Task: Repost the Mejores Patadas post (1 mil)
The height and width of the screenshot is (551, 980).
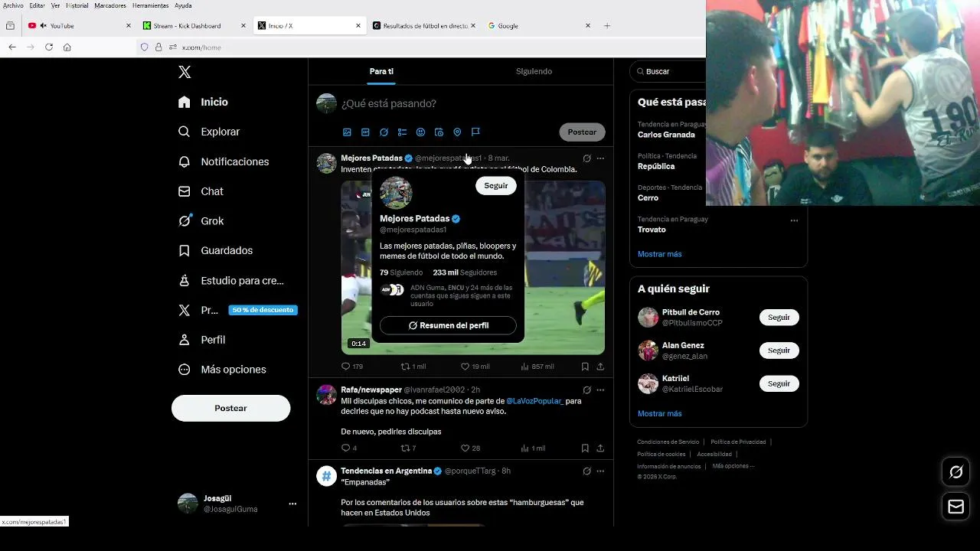Action: click(x=413, y=367)
